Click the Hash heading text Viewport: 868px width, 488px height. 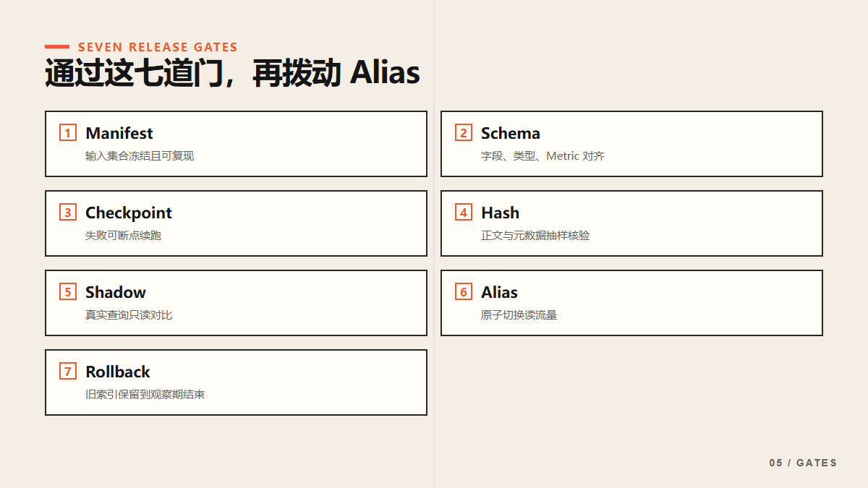point(501,213)
